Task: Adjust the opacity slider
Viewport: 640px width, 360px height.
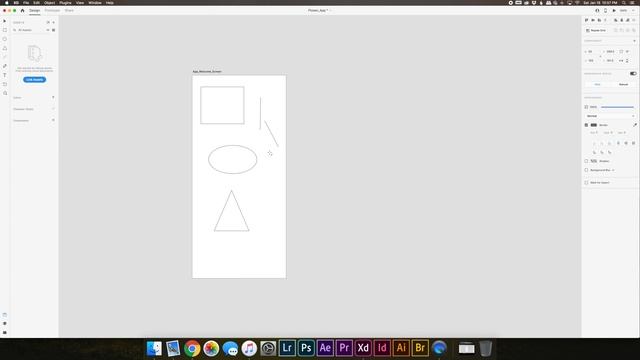Action: click(x=617, y=107)
